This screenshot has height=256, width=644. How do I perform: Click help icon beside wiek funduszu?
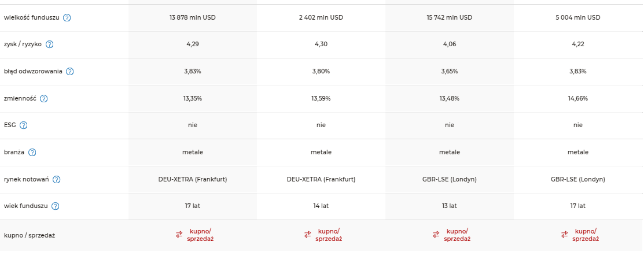[x=56, y=206]
